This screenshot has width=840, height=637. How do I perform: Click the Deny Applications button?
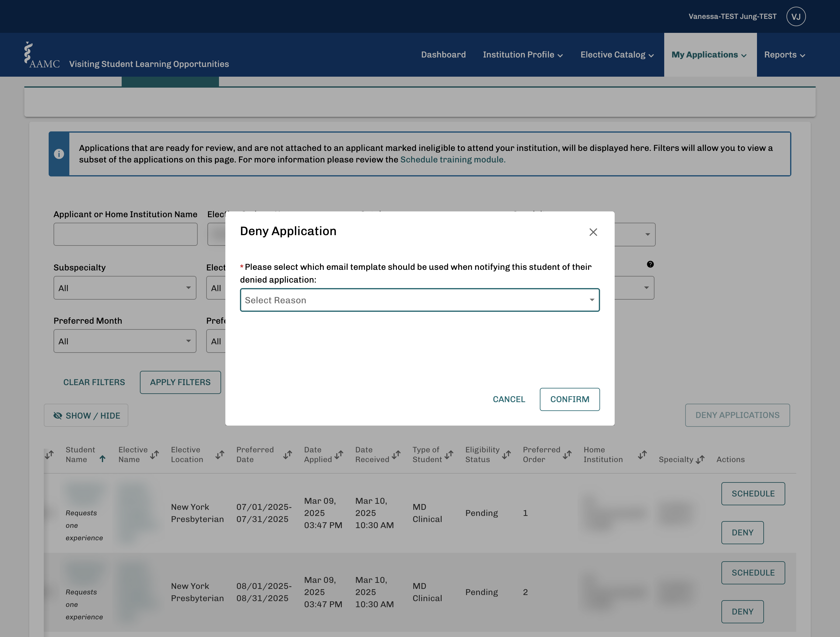pyautogui.click(x=737, y=415)
